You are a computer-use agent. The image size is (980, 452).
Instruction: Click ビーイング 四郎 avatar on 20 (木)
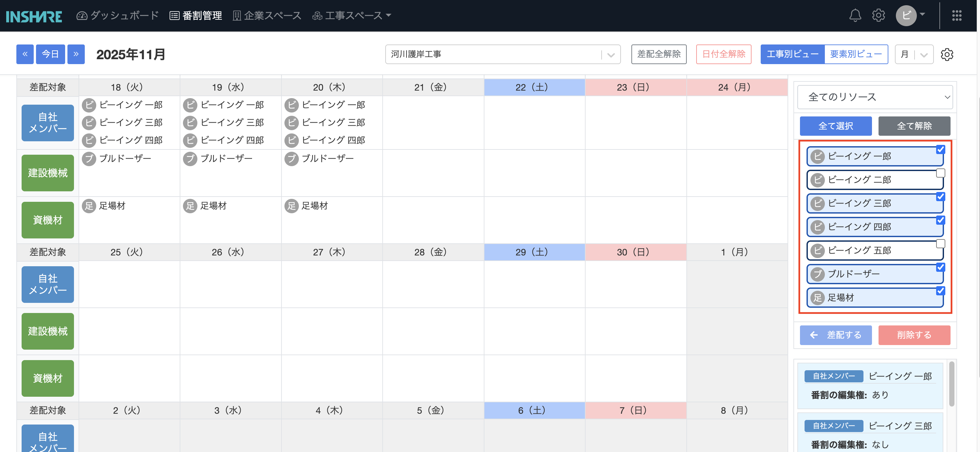(291, 140)
